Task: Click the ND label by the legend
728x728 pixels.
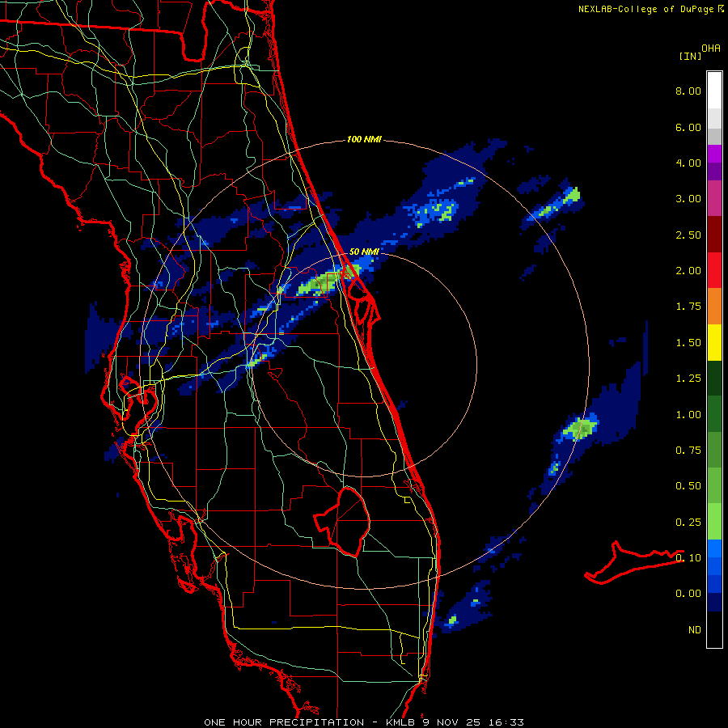Action: [695, 630]
